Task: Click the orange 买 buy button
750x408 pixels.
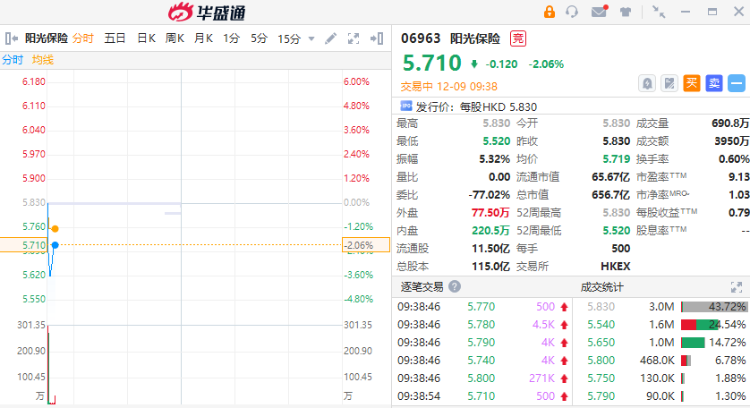Action: click(692, 84)
